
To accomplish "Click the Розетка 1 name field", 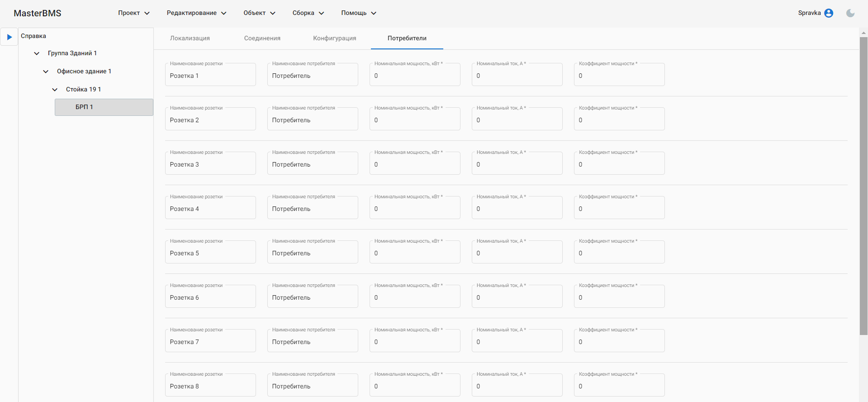I will click(x=210, y=76).
